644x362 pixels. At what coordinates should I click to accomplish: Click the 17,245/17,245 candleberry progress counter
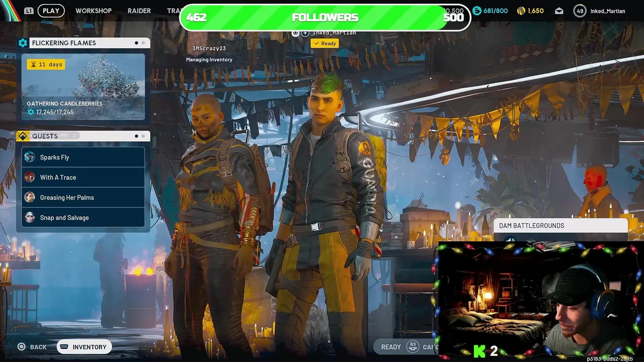(50, 112)
